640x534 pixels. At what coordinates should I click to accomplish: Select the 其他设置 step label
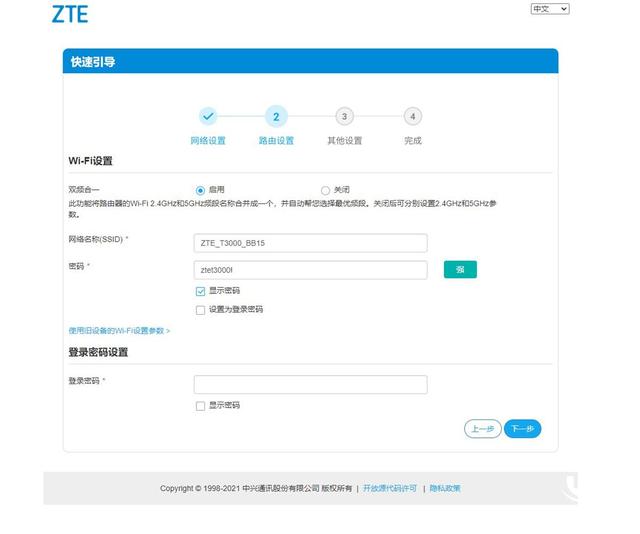[x=344, y=141]
